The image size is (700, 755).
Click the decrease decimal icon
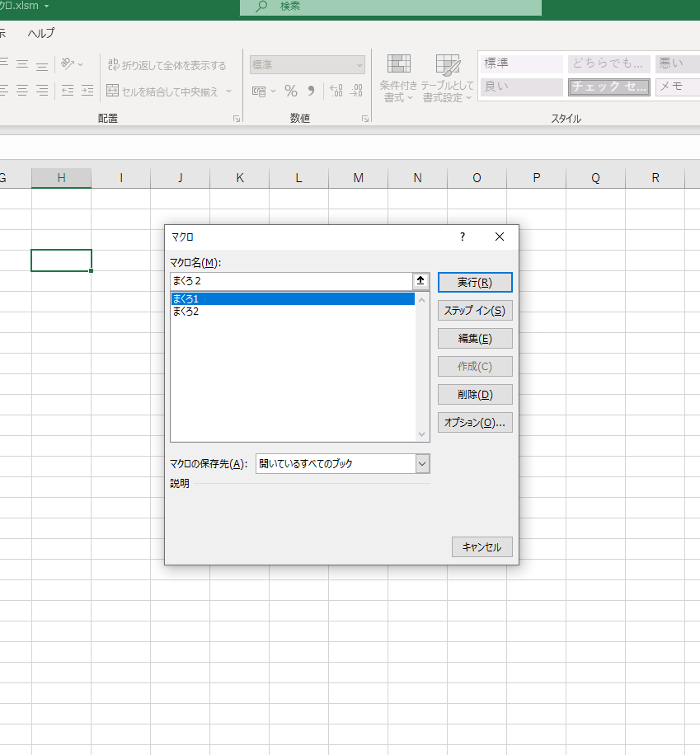pyautogui.click(x=356, y=91)
